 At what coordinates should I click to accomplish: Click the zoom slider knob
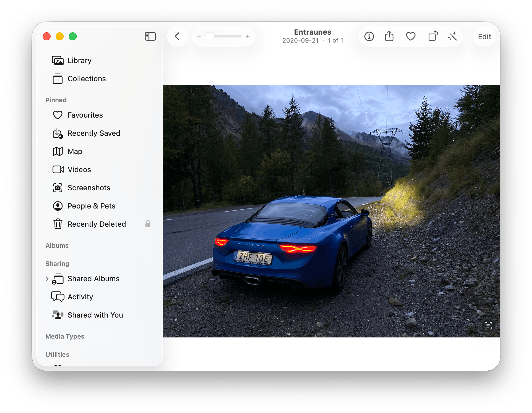pos(210,36)
